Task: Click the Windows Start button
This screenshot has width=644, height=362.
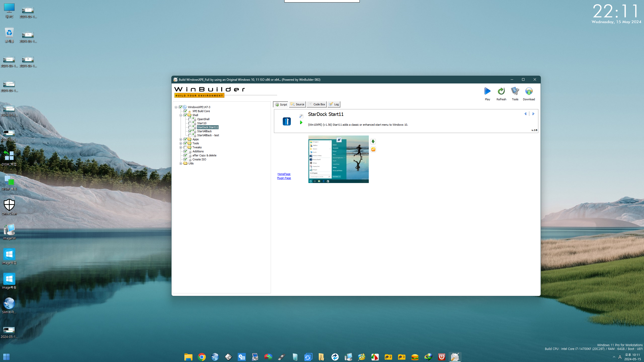Action: 6,357
